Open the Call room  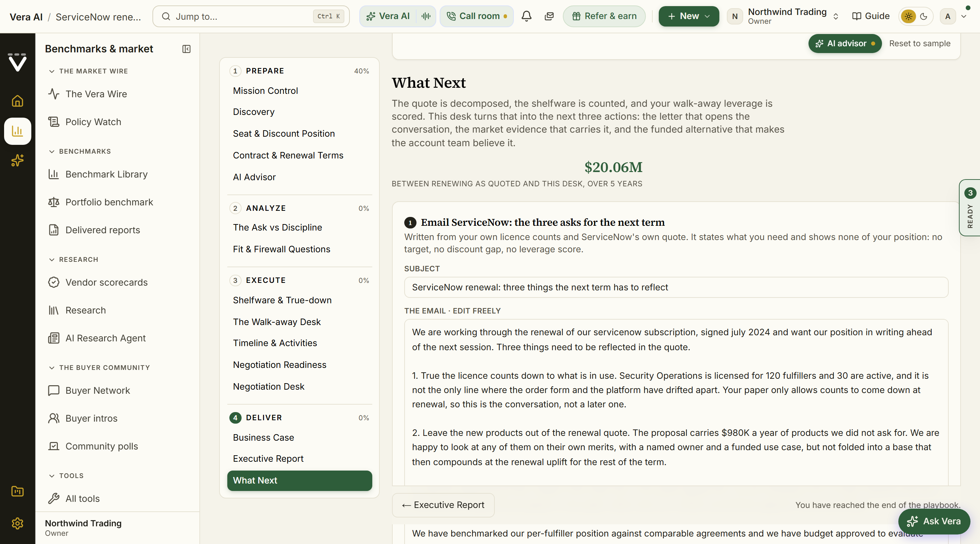[x=477, y=16]
